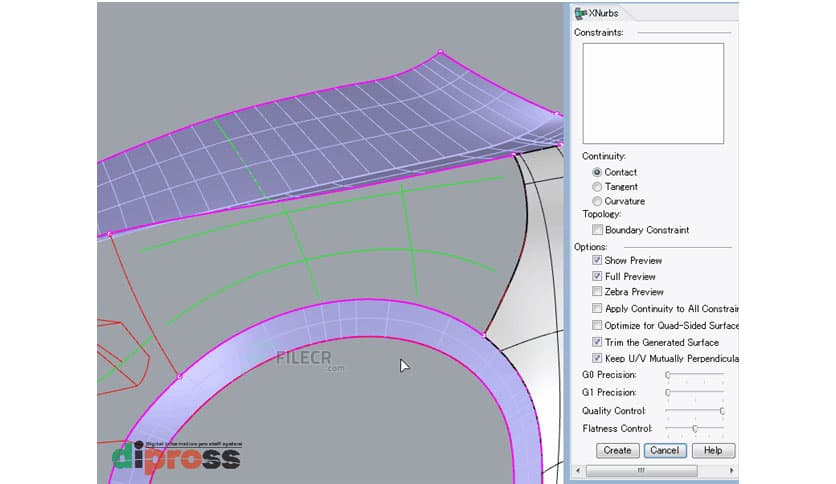
Task: Click the panel's horizontal scrollbar thumb
Action: pyautogui.click(x=641, y=471)
